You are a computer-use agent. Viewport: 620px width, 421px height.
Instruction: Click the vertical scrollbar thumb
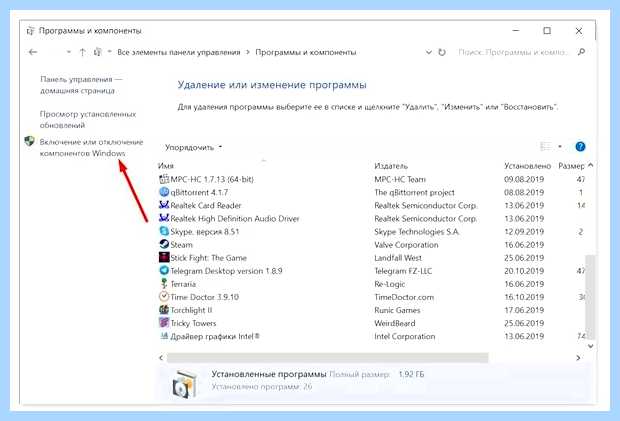[590, 297]
